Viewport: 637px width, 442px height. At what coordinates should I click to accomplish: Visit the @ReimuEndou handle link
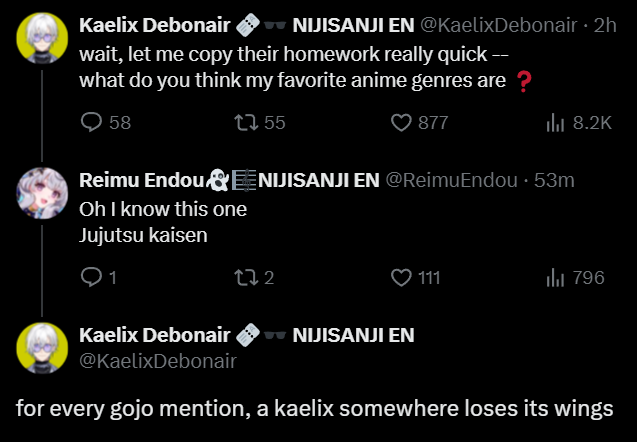(452, 181)
